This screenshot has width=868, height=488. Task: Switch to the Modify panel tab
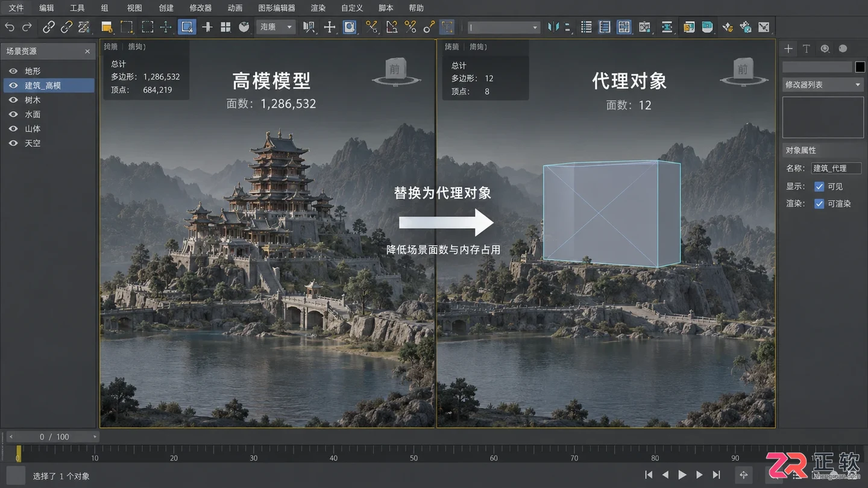pyautogui.click(x=806, y=49)
